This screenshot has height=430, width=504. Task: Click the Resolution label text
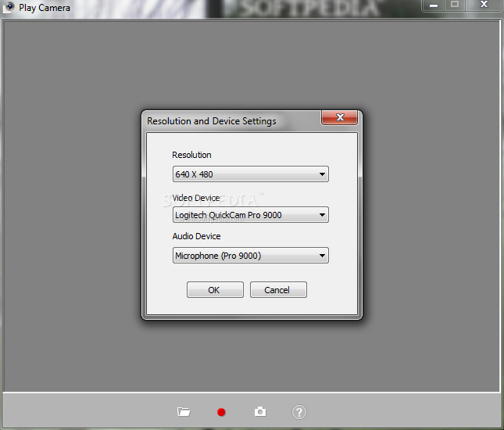(191, 155)
